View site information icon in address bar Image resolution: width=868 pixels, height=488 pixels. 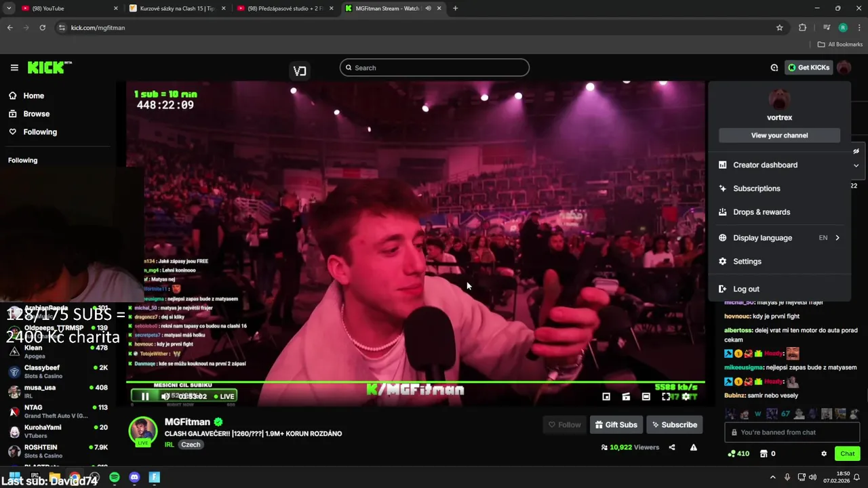pyautogui.click(x=62, y=28)
